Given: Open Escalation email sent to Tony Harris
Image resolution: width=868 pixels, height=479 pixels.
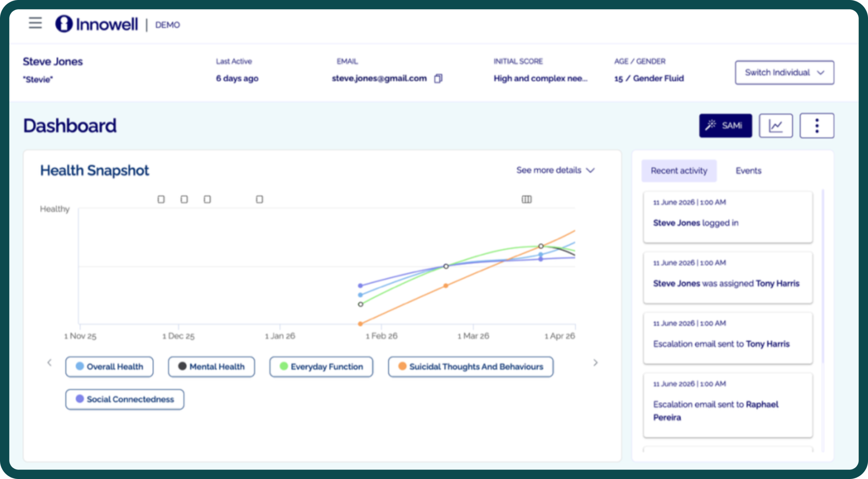Looking at the screenshot, I should tap(728, 338).
